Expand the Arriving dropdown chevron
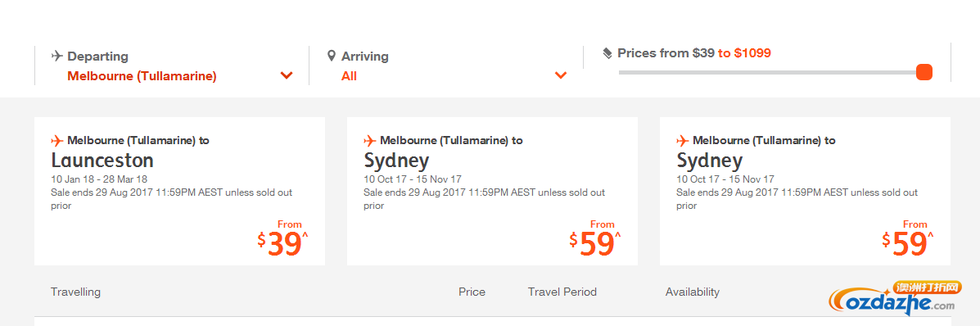 pos(561,75)
